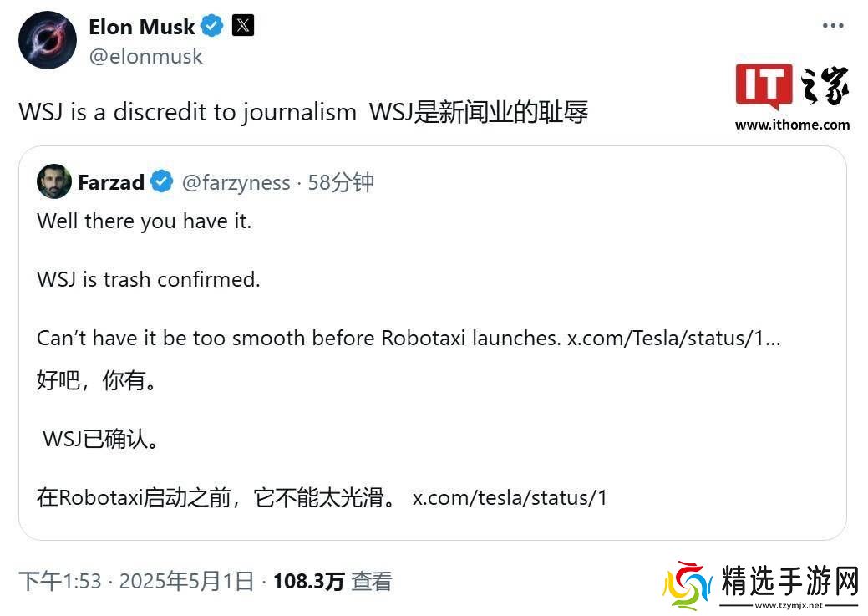Click the 下午1:53 · 2025年5月1日 post date
The image size is (868, 616).
click(135, 581)
